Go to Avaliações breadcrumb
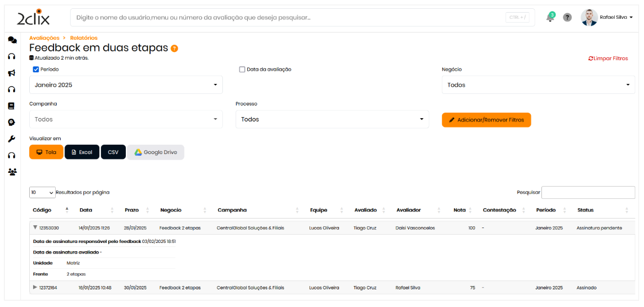 [44, 38]
